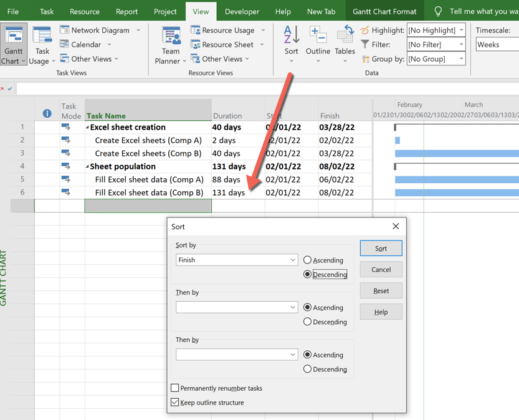Close the Sort dialog
The width and height of the screenshot is (519, 420).
396,226
